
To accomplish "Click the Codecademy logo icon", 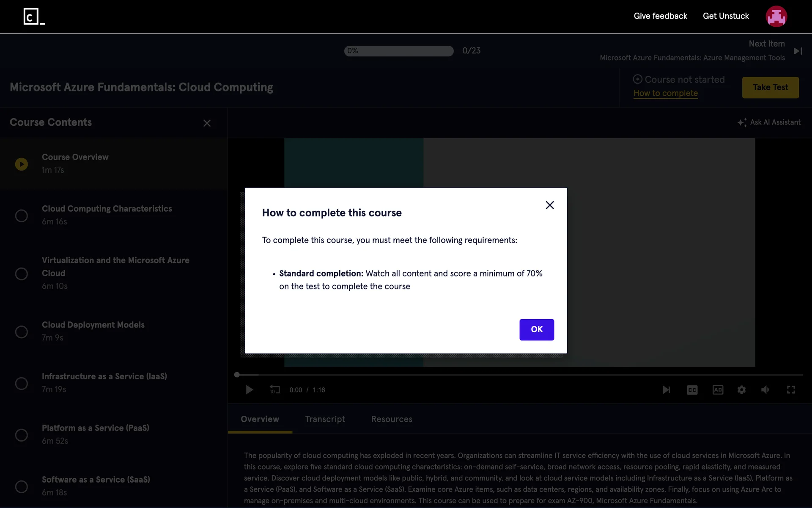I will pyautogui.click(x=34, y=17).
